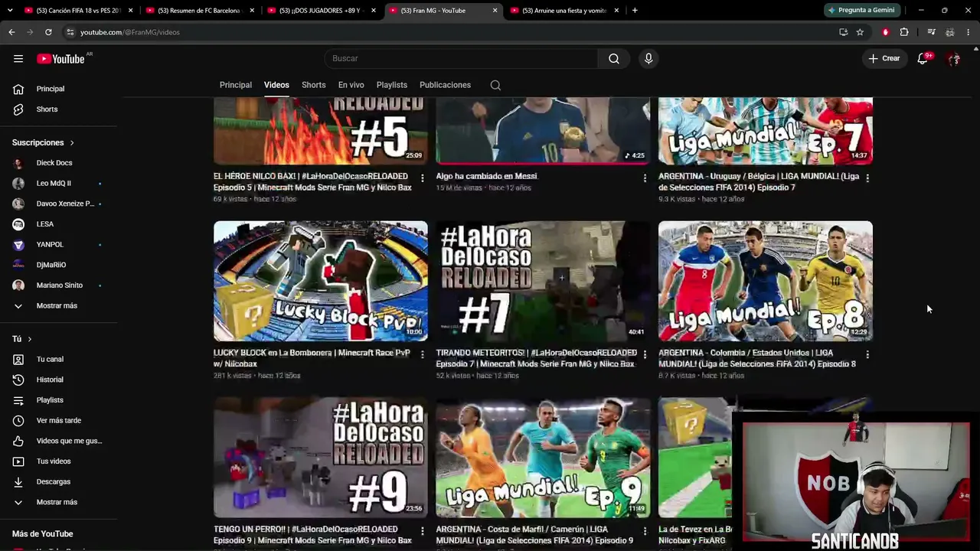Open options for Lucky Block en La Bombonera video
The image size is (980, 551).
click(x=422, y=354)
